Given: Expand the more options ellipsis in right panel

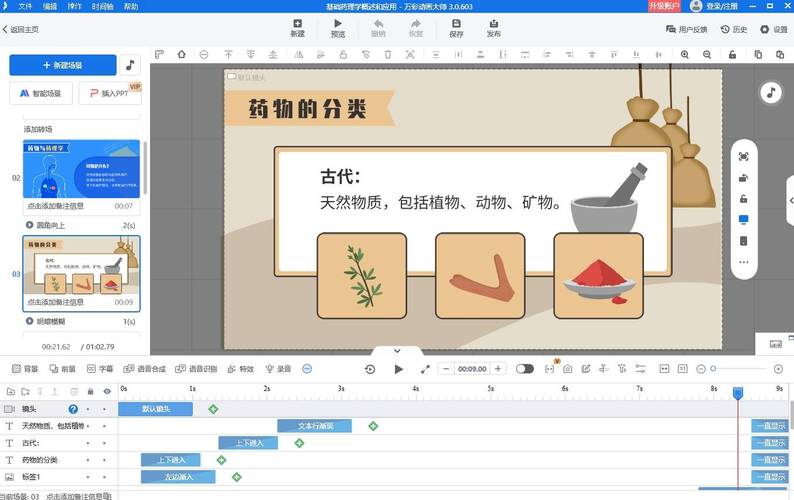Looking at the screenshot, I should (x=743, y=262).
